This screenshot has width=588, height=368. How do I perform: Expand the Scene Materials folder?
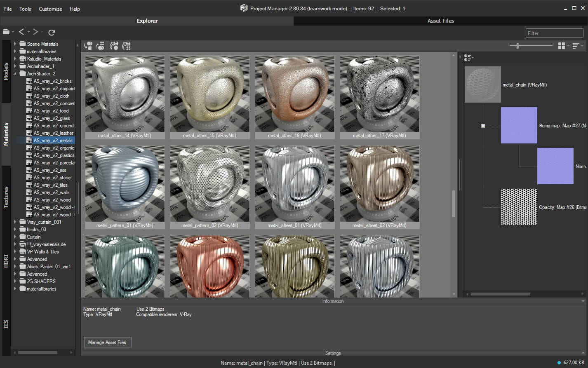[15, 44]
